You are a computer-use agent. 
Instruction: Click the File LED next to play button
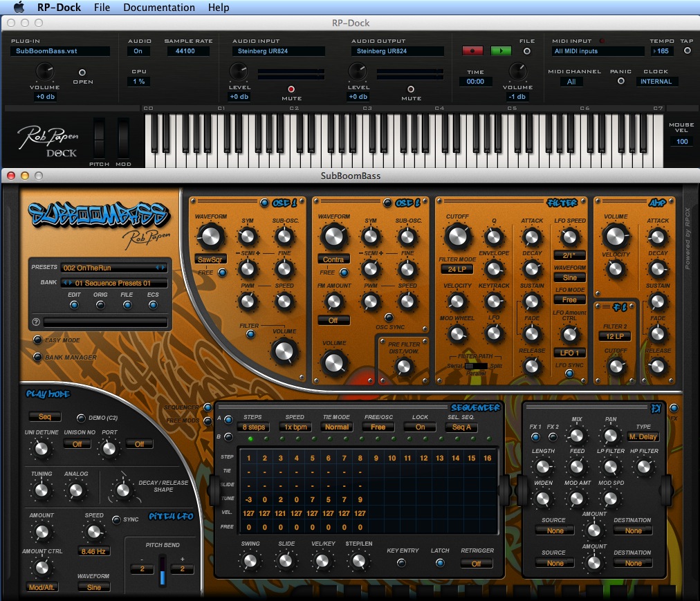[x=527, y=51]
